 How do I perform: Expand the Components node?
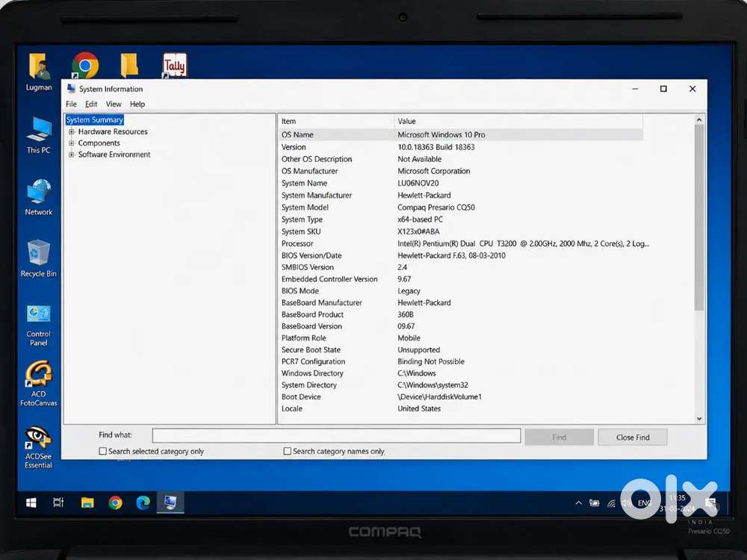tap(72, 143)
